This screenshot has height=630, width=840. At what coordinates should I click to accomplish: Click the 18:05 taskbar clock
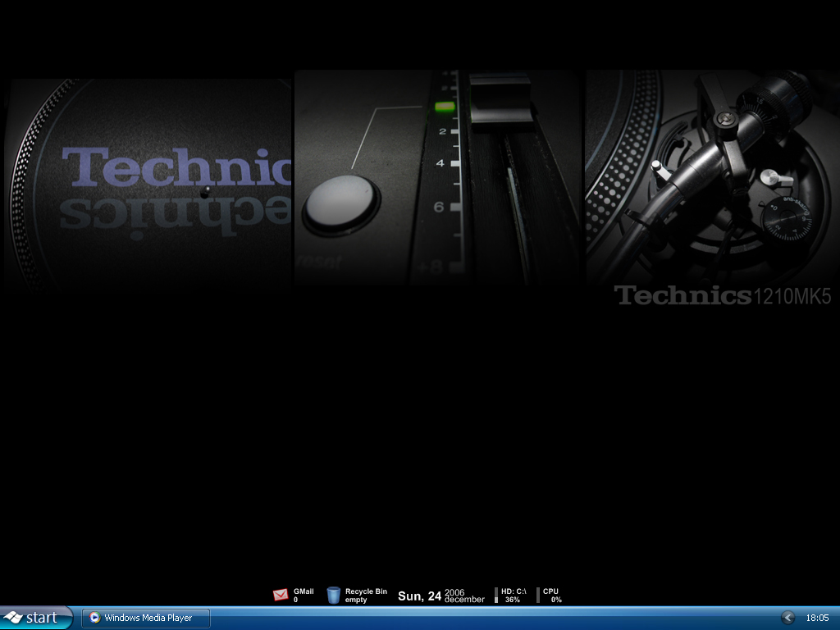817,618
